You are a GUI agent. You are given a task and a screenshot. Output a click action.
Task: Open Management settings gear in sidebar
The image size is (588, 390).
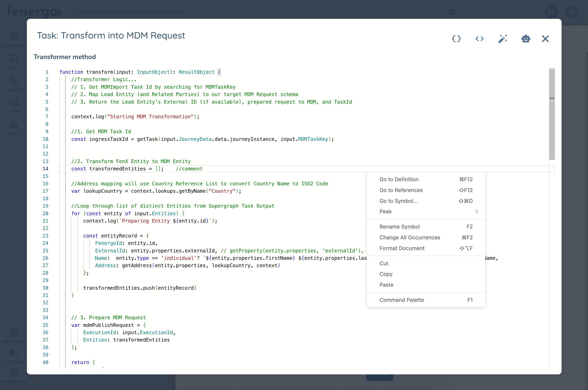pyautogui.click(x=13, y=372)
